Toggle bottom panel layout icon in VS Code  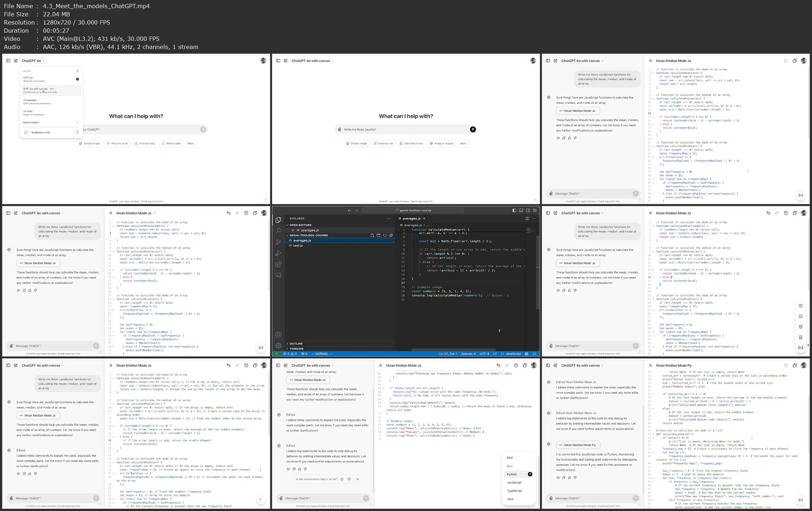[x=521, y=211]
